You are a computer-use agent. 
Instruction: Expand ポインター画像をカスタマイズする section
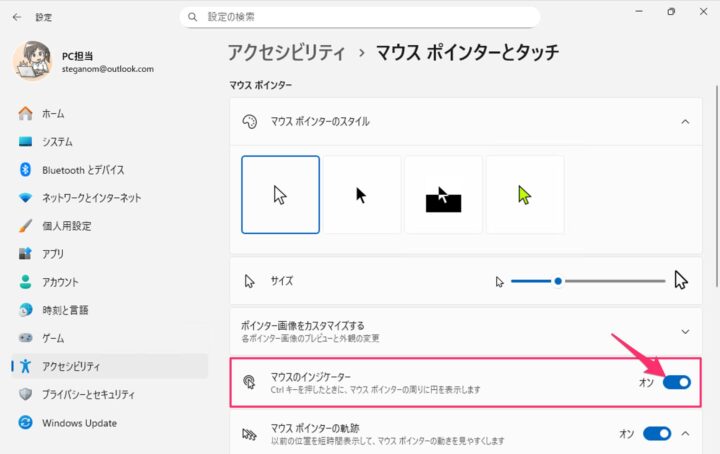click(x=685, y=331)
